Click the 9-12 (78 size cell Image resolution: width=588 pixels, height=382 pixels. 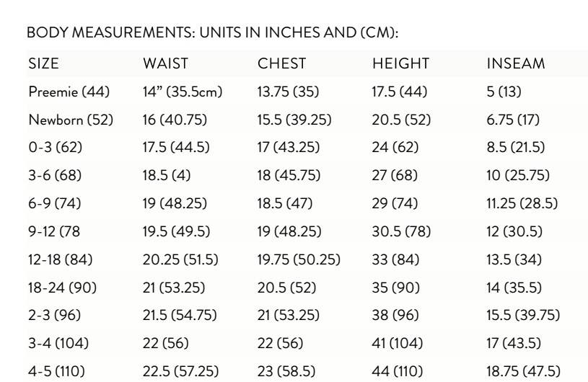[x=54, y=231]
